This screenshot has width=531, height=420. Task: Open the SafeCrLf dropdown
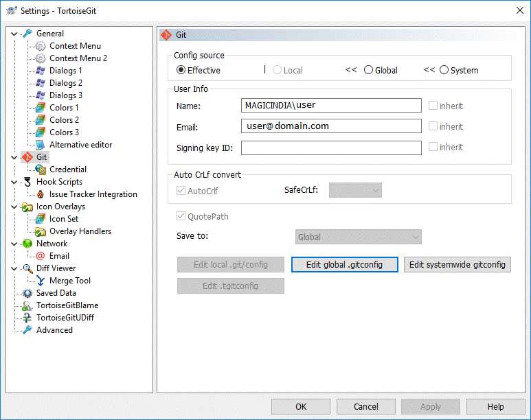[x=355, y=190]
